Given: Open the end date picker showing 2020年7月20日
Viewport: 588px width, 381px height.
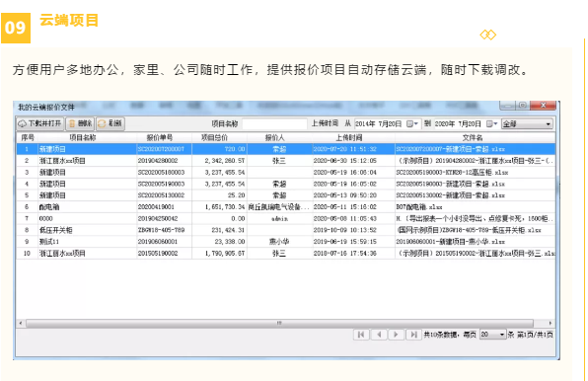Looking at the screenshot, I should 491,123.
